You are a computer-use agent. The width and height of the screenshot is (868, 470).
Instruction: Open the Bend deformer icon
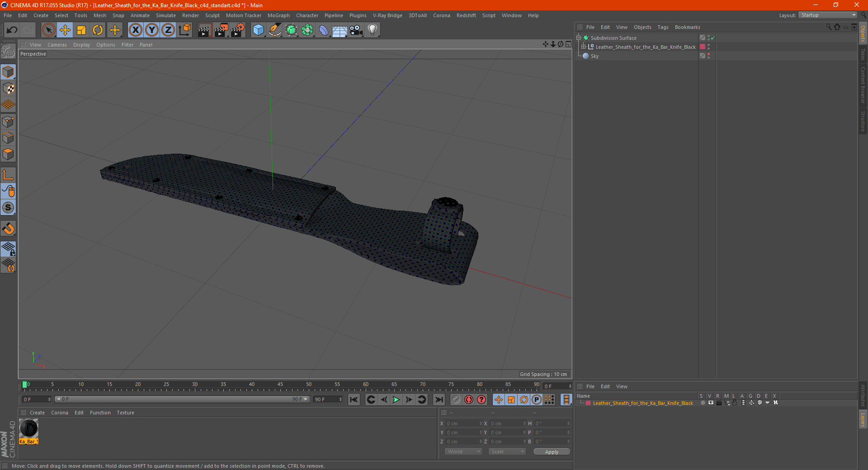pyautogui.click(x=324, y=30)
